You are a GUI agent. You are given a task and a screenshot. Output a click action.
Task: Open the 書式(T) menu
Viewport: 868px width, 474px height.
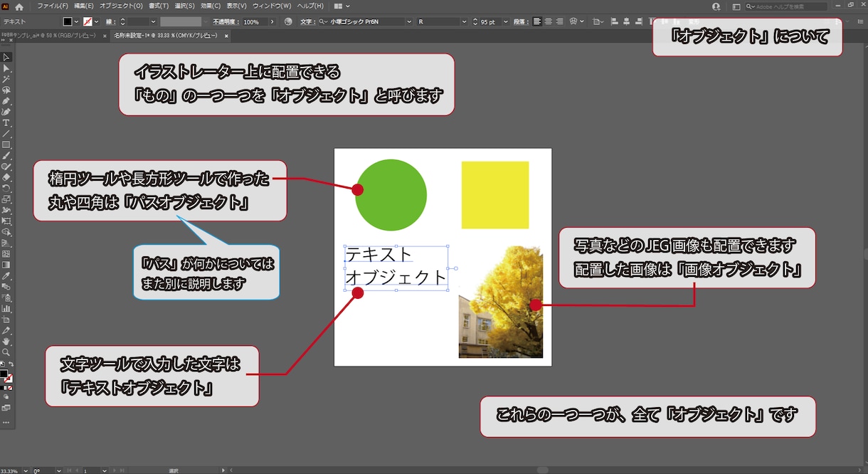(159, 6)
